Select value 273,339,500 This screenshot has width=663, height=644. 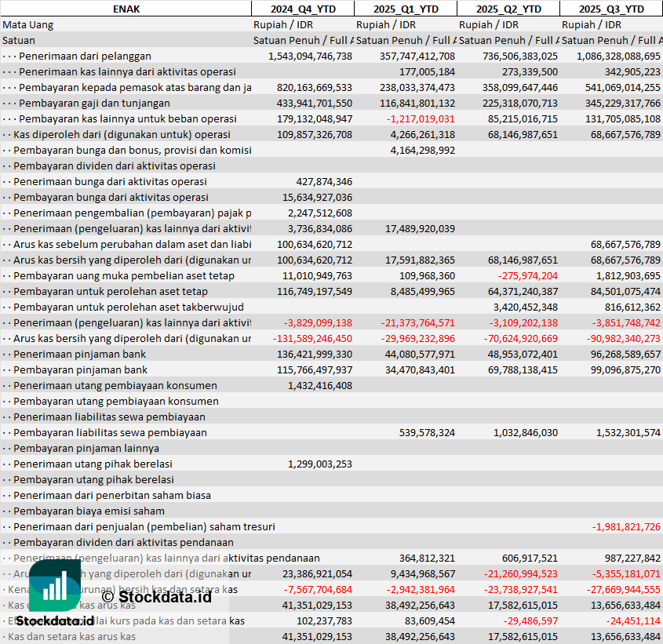point(530,72)
